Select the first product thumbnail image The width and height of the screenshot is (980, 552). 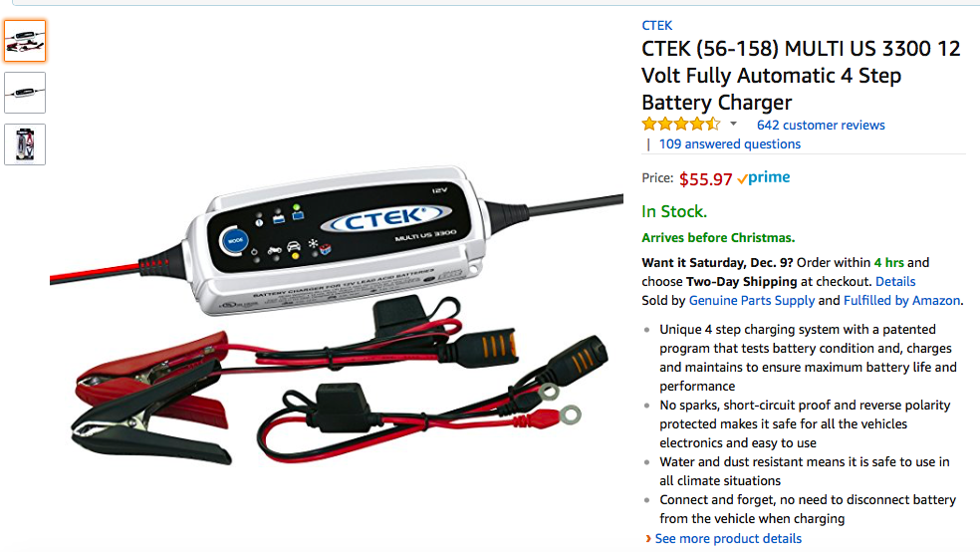[25, 41]
